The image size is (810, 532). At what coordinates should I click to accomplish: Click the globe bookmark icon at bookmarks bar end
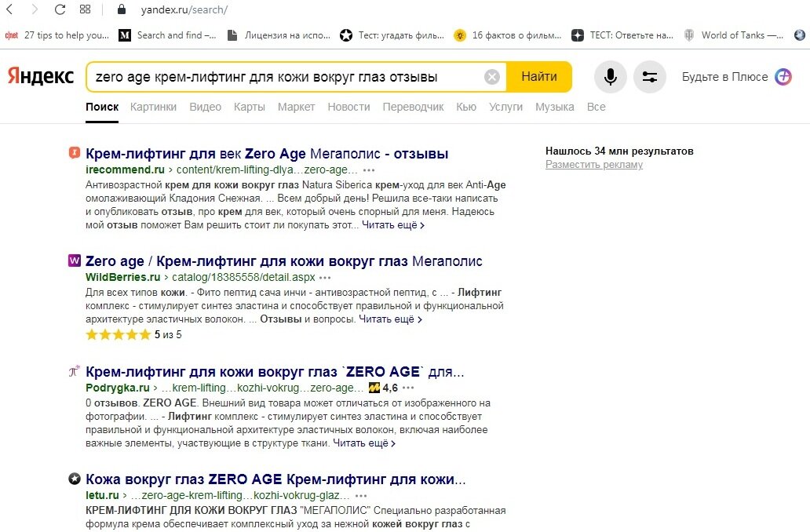coord(799,35)
